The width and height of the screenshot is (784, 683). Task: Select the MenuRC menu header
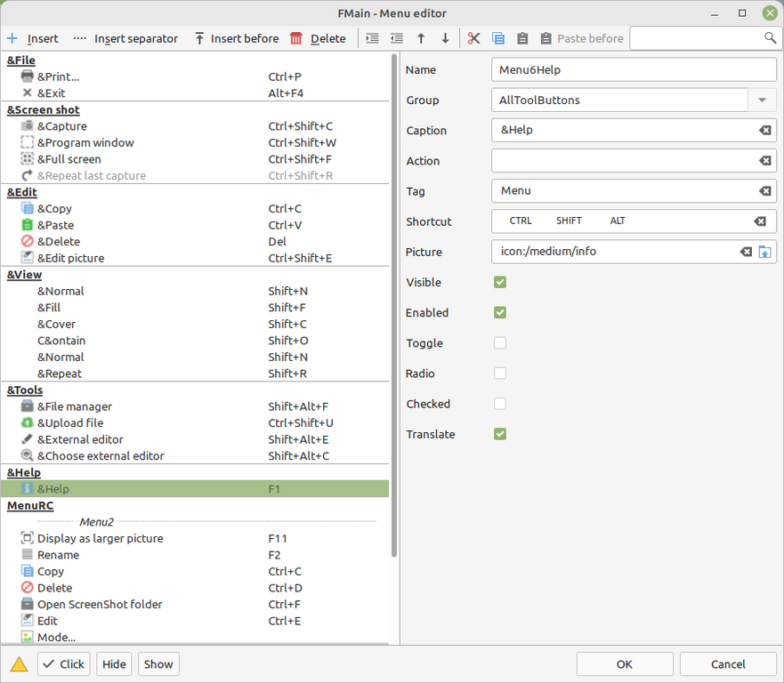pos(30,505)
